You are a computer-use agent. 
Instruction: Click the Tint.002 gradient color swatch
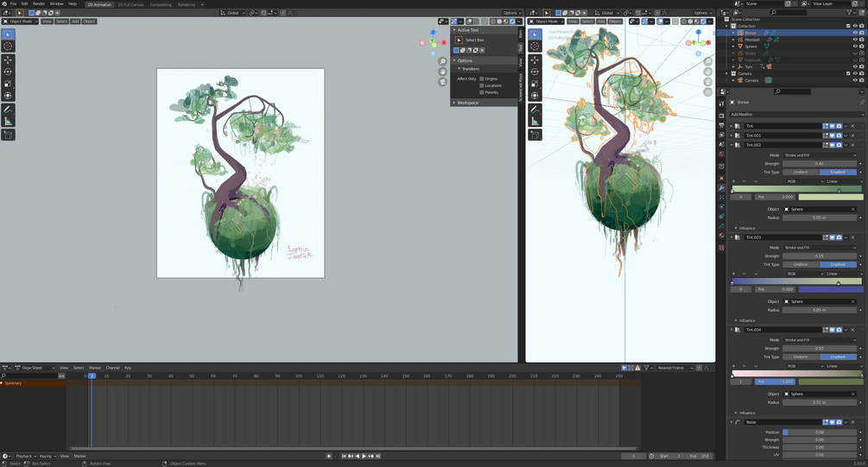coord(831,197)
